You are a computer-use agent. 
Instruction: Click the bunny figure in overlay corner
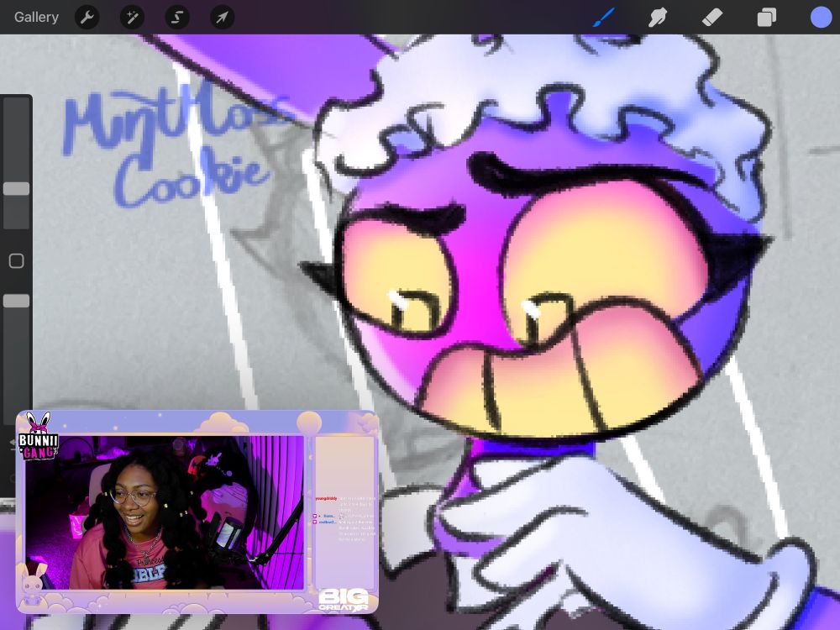34,585
